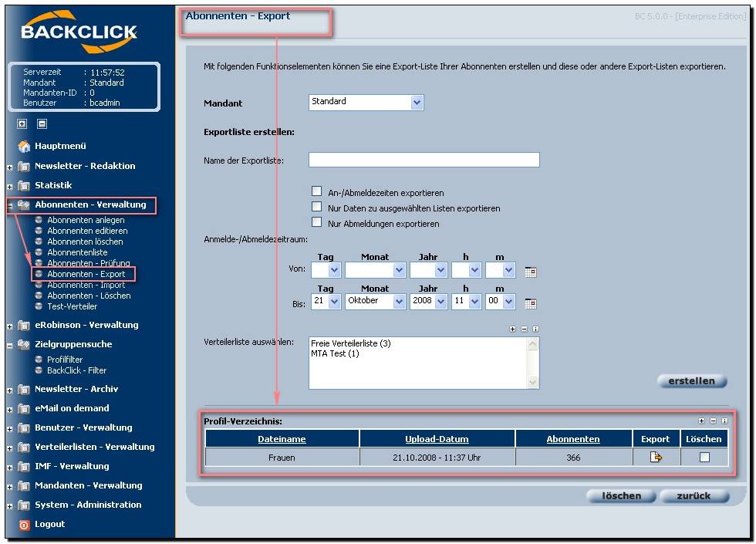
Task: Click the expand-all plus icon under server info
Action: point(22,123)
